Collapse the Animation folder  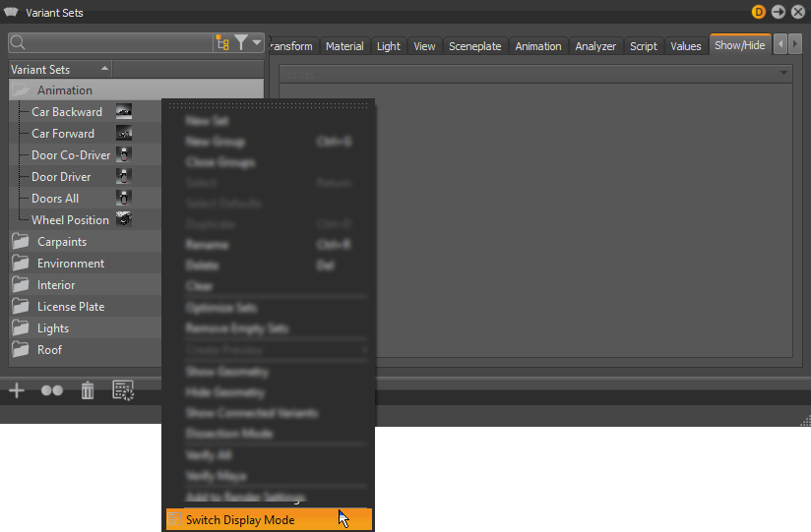pos(21,89)
